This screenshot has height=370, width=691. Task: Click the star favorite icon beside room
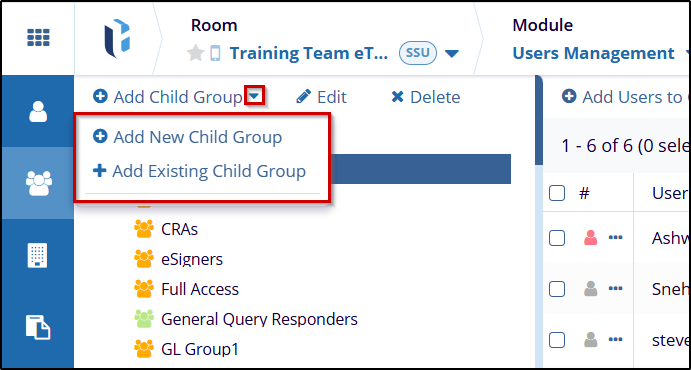195,53
